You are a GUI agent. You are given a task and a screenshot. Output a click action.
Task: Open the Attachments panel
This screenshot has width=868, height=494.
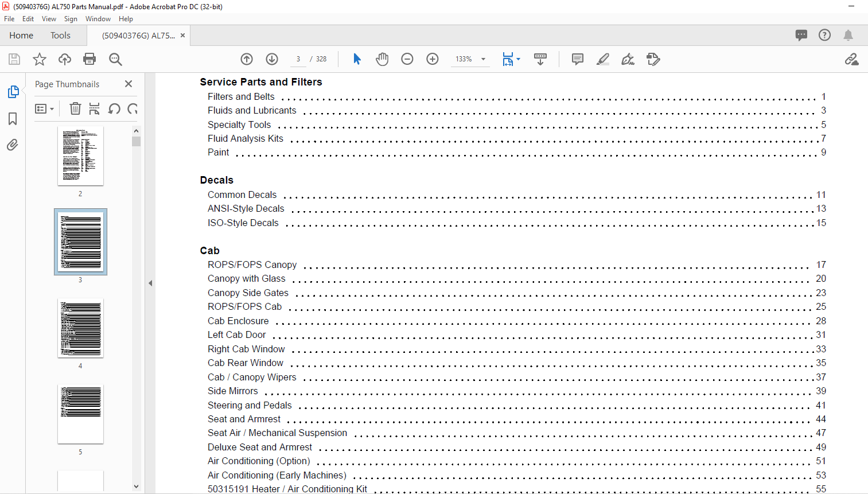(x=13, y=145)
